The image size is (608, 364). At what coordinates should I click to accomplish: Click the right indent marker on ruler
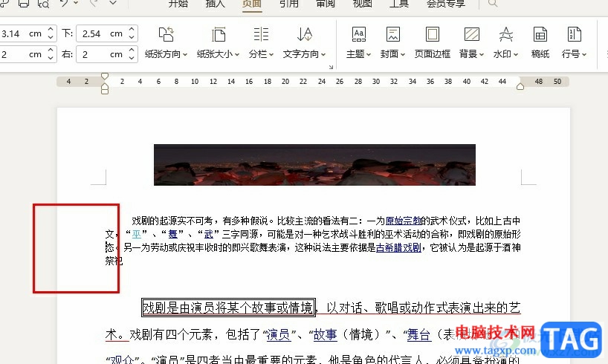click(x=520, y=86)
